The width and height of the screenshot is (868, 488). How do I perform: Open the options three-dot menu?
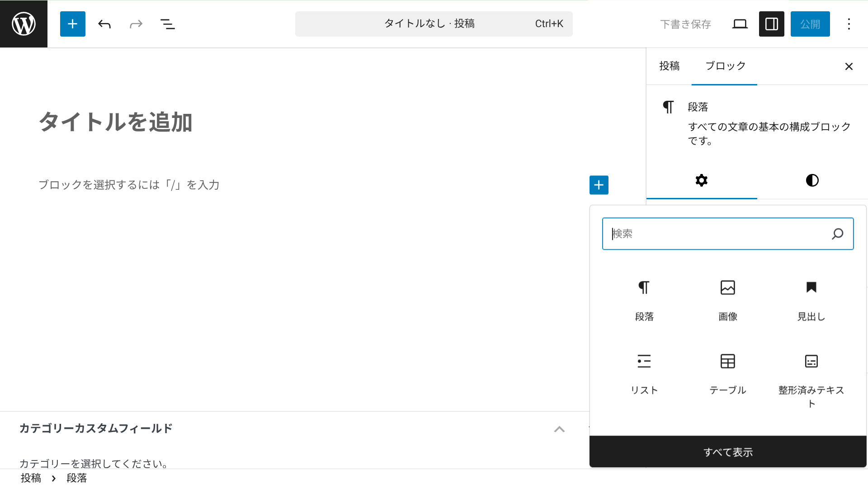click(849, 24)
